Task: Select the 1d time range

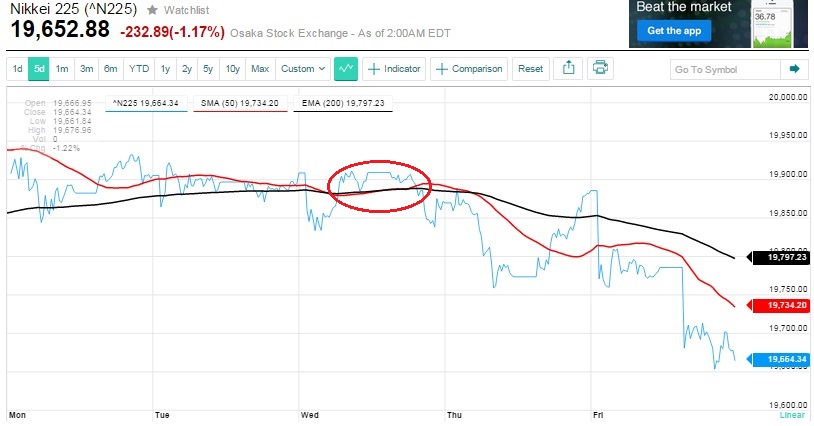Action: click(x=17, y=69)
